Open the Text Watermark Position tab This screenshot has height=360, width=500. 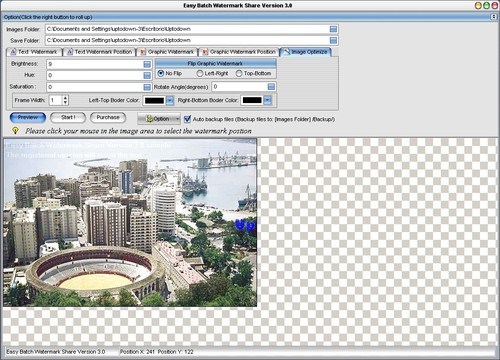99,52
